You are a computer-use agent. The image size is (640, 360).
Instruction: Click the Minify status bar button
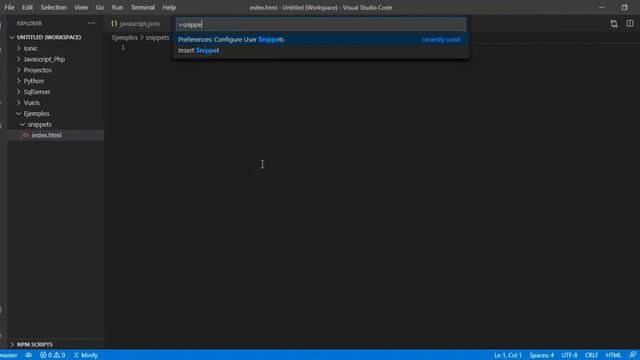pyautogui.click(x=86, y=355)
